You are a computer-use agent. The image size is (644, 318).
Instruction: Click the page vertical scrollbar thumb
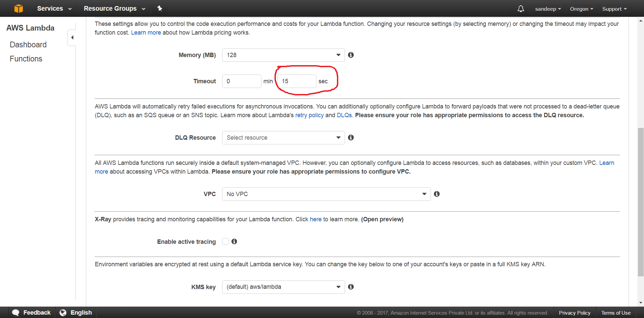tap(641, 202)
